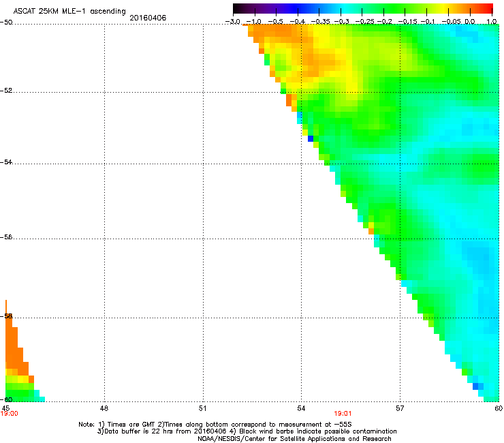Click colorbar label -0.3

[x=342, y=22]
